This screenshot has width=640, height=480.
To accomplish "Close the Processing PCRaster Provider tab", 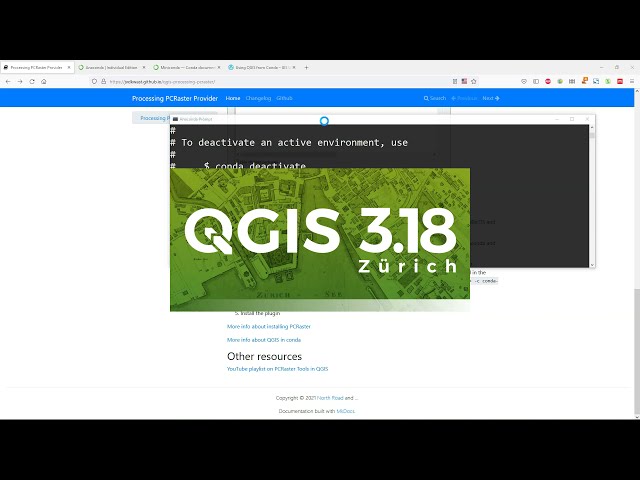I will pos(69,67).
